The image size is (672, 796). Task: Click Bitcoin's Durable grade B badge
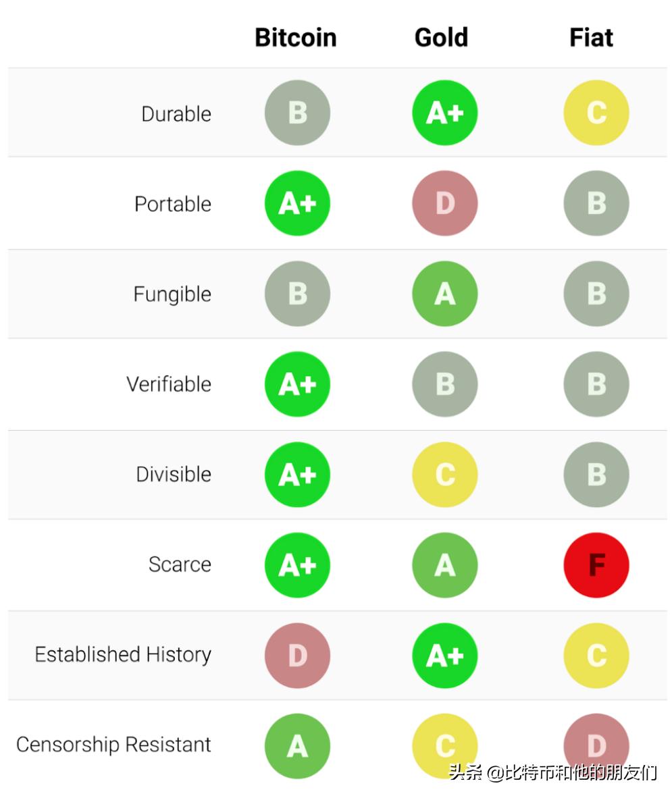(297, 113)
